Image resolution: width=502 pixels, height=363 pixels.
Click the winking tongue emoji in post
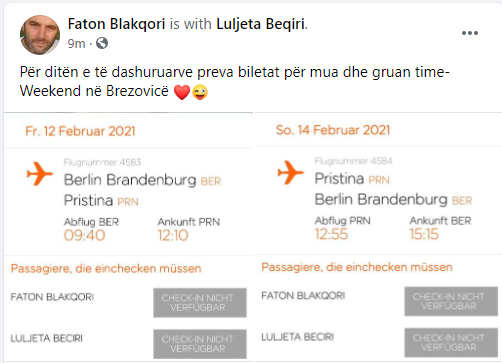click(x=200, y=92)
